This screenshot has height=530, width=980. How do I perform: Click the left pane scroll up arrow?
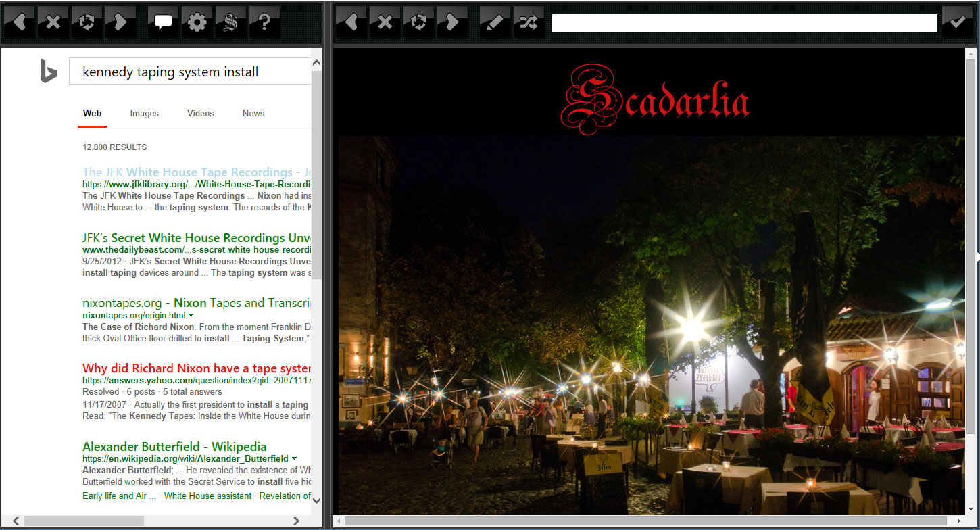(317, 64)
